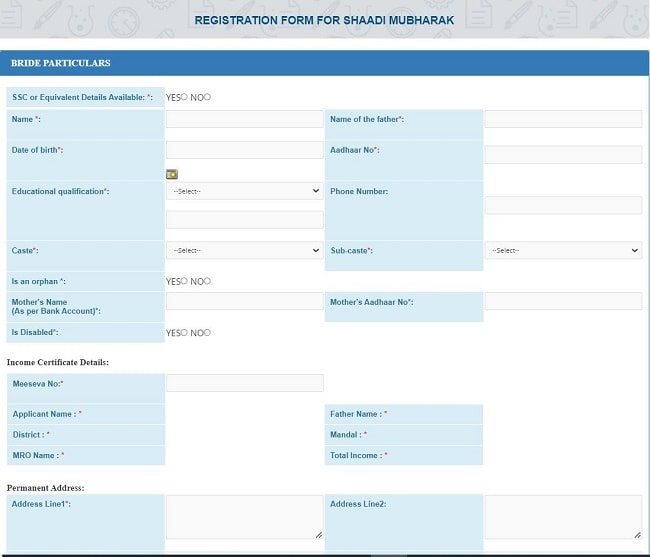The height and width of the screenshot is (557, 650).
Task: Click the MRO Name label
Action: tap(39, 455)
